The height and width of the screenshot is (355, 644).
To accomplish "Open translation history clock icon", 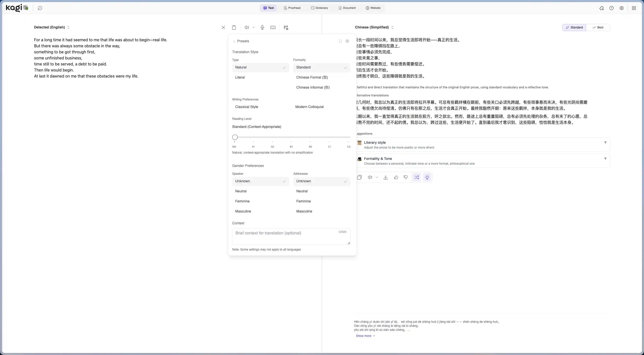I will (x=40, y=8).
